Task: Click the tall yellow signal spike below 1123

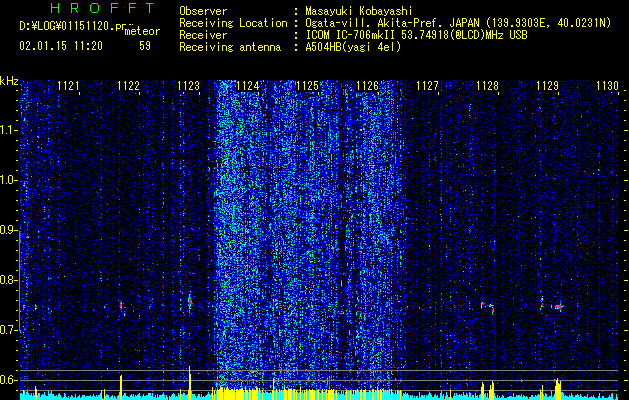Action: pos(190,383)
